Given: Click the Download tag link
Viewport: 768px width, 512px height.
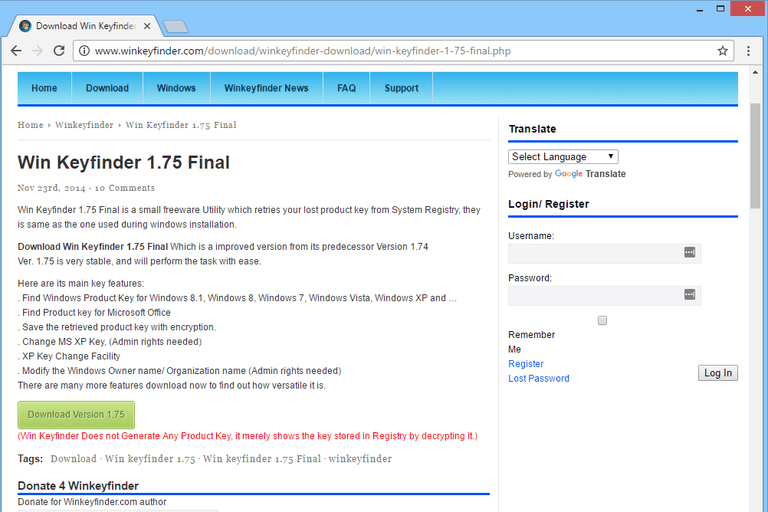Looking at the screenshot, I should click(73, 459).
